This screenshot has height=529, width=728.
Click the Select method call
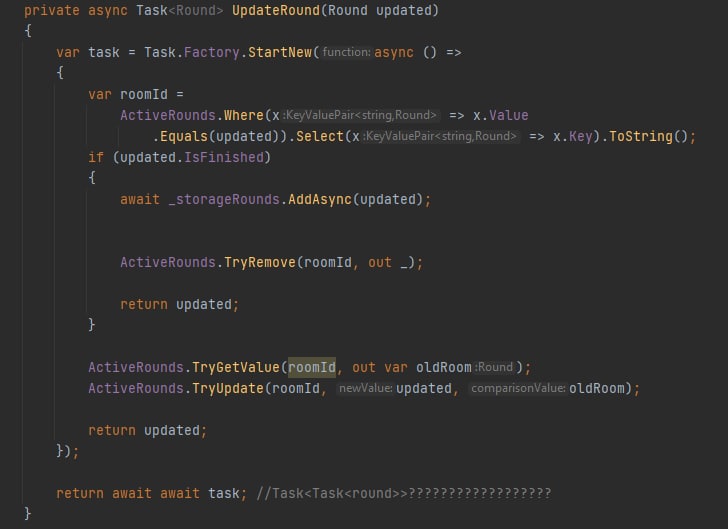coord(320,136)
